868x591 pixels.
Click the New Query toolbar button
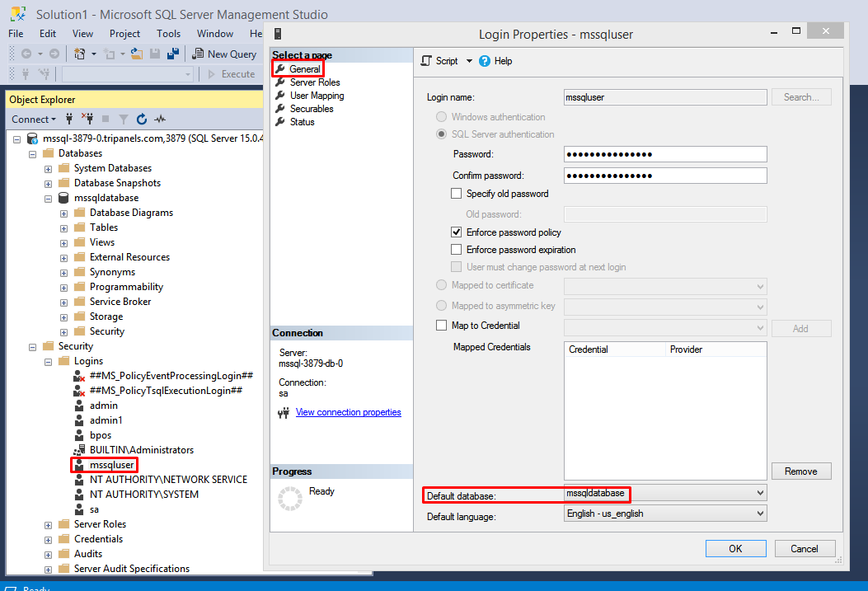pyautogui.click(x=224, y=54)
